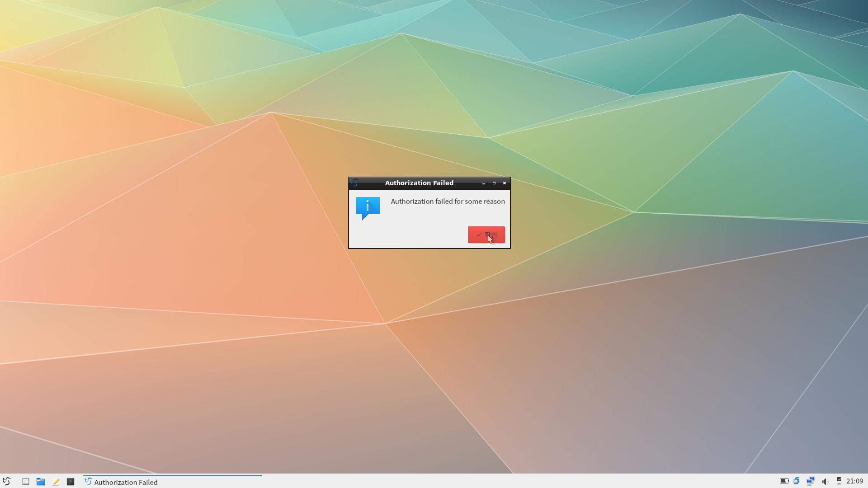Open the window menu bird icon in the title bar

pos(354,183)
